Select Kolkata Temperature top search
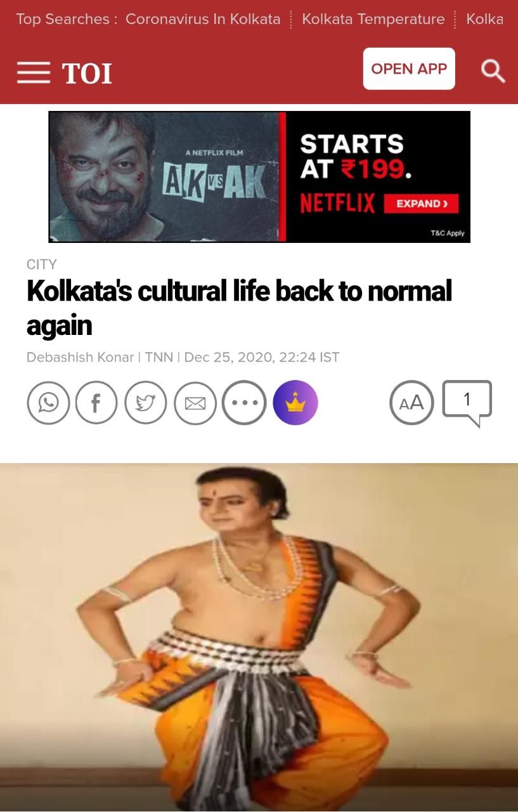 point(373,19)
